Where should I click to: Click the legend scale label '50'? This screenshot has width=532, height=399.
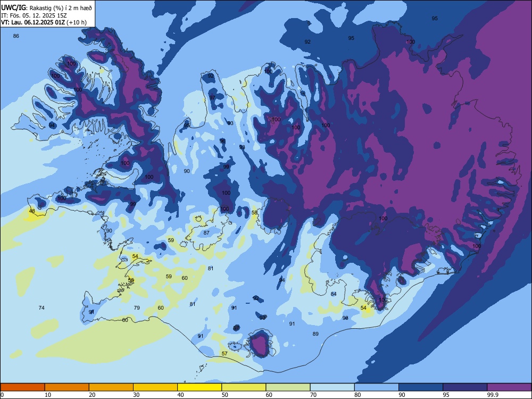click(x=225, y=395)
